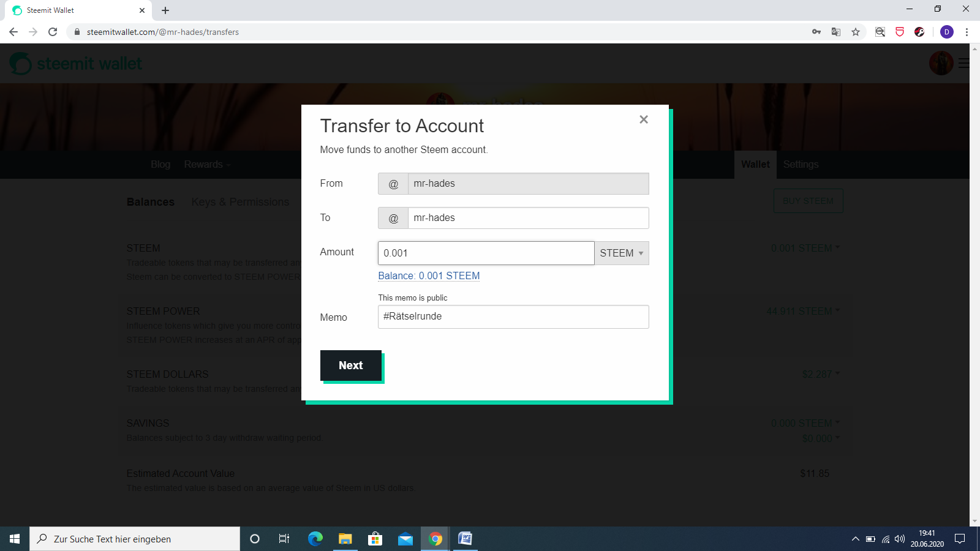Viewport: 980px width, 551px height.
Task: Click the BUY STEEM button
Action: click(808, 201)
